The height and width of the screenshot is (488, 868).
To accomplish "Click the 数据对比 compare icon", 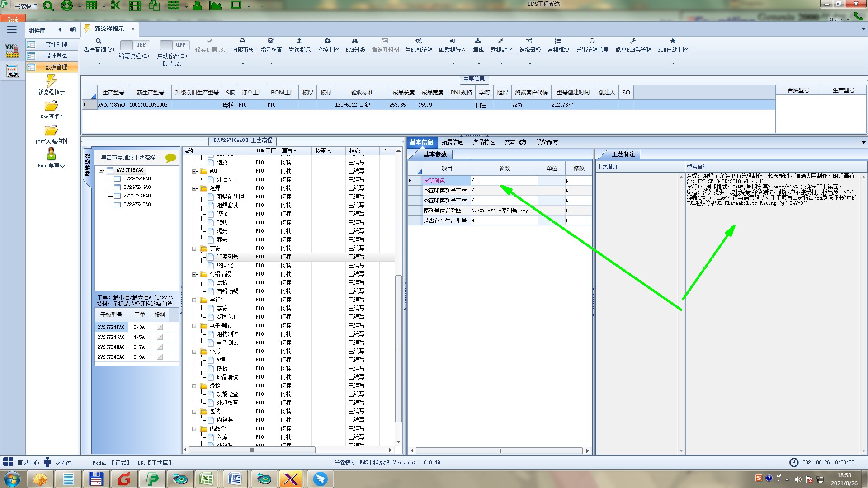I will pos(501,41).
